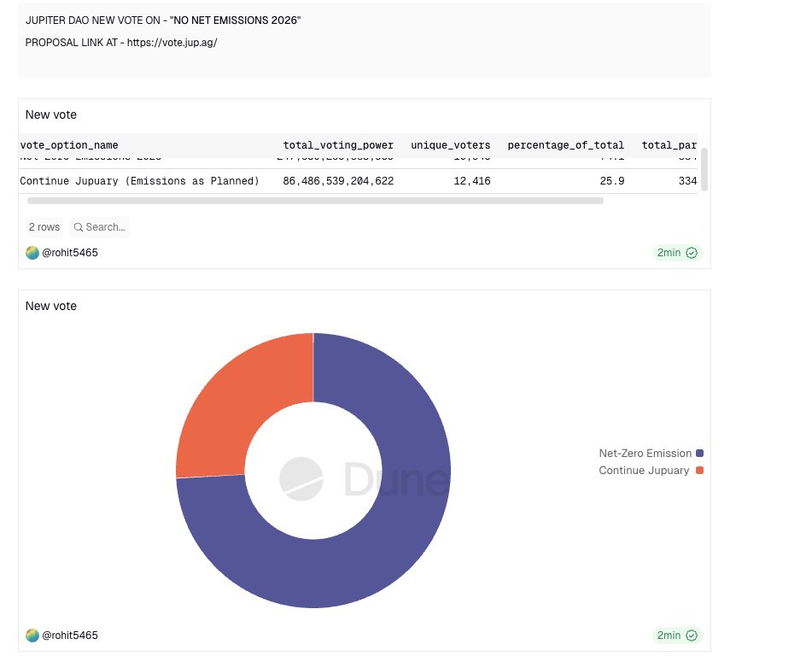The width and height of the screenshot is (812, 656).
Task: Click the user avatar icon in chart card
Action: (x=32, y=635)
